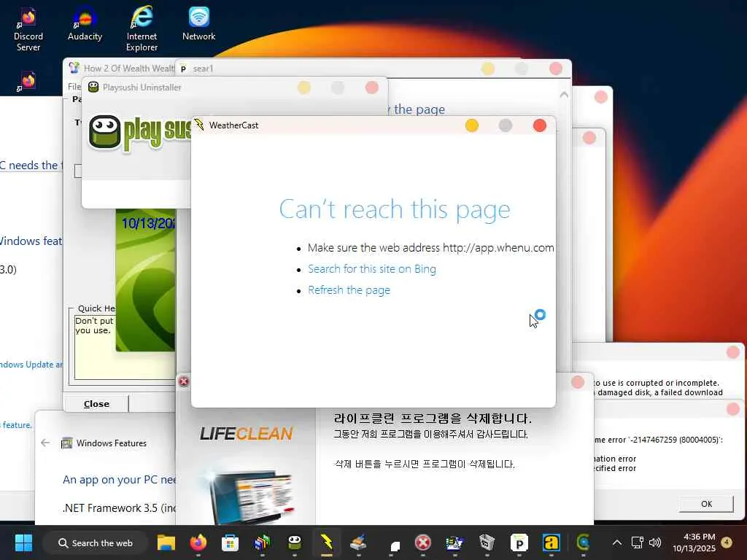Open Microsoft Store from the taskbar
Viewport: 747px width, 560px height.
pyautogui.click(x=230, y=542)
